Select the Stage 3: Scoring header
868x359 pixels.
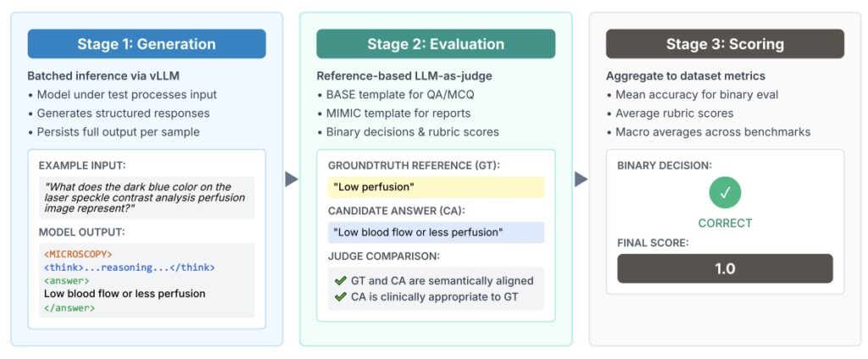click(x=725, y=44)
